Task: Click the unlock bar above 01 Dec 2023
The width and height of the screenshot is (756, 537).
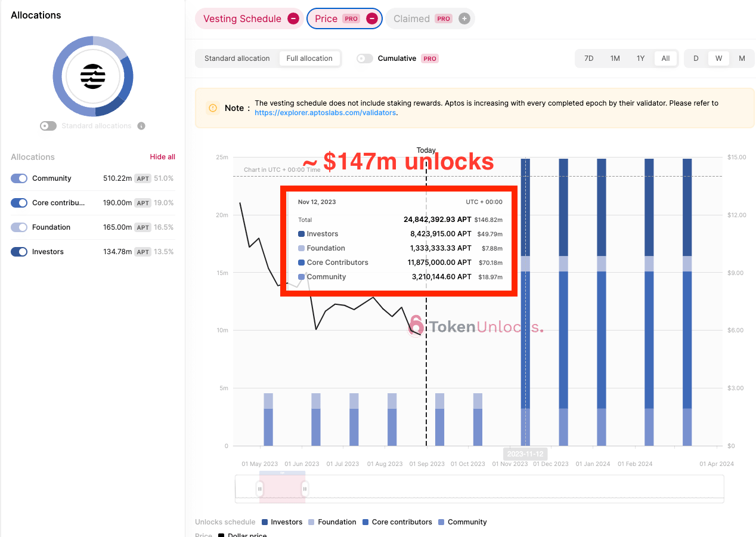Action: [563, 302]
